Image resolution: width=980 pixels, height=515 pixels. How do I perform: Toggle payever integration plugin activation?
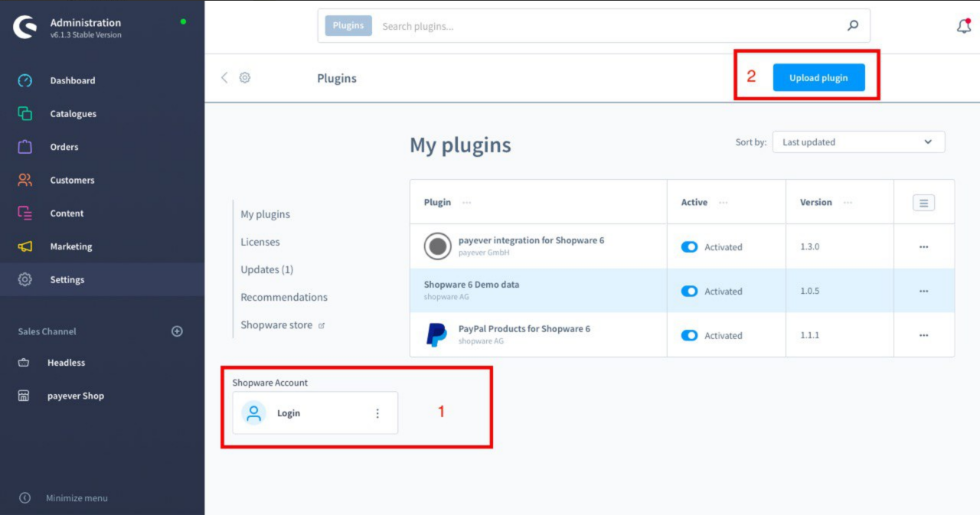coord(689,247)
